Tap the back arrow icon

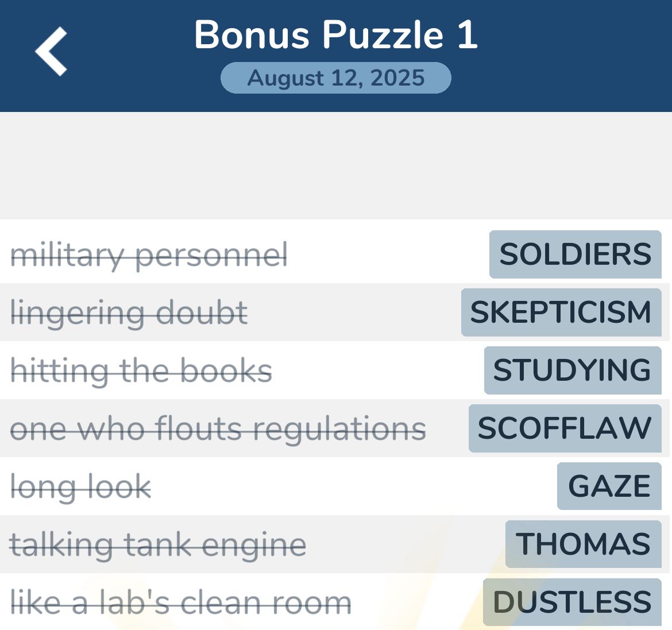51,52
